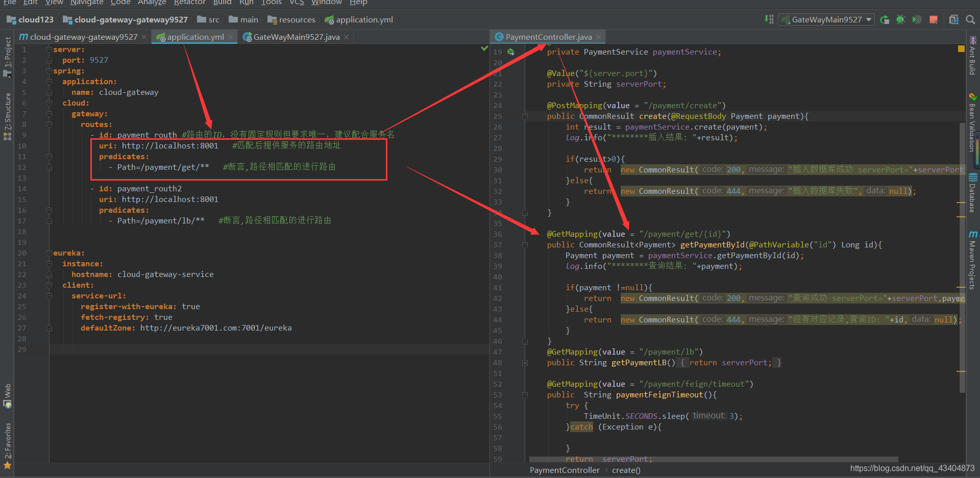Collapse the application: block at line 4

coord(49,82)
